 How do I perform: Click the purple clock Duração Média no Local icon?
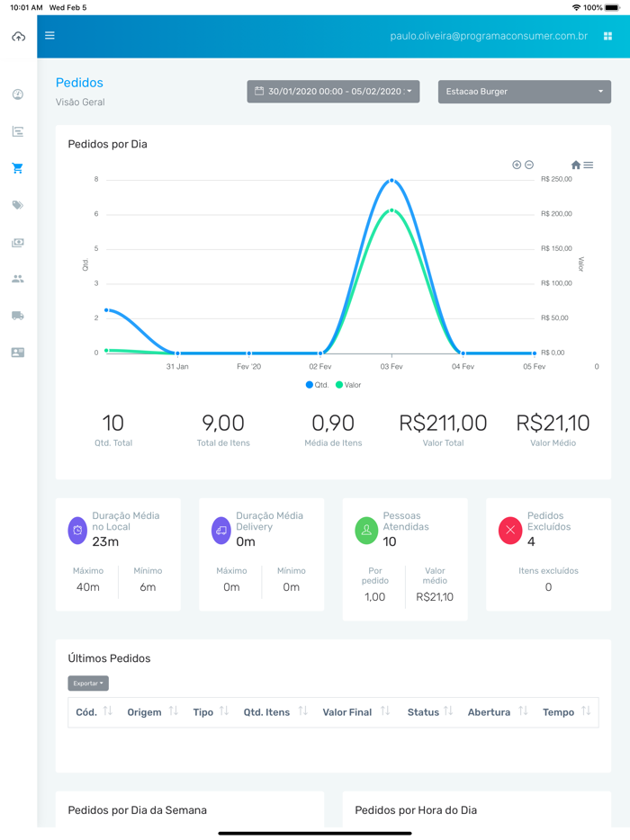pyautogui.click(x=77, y=531)
